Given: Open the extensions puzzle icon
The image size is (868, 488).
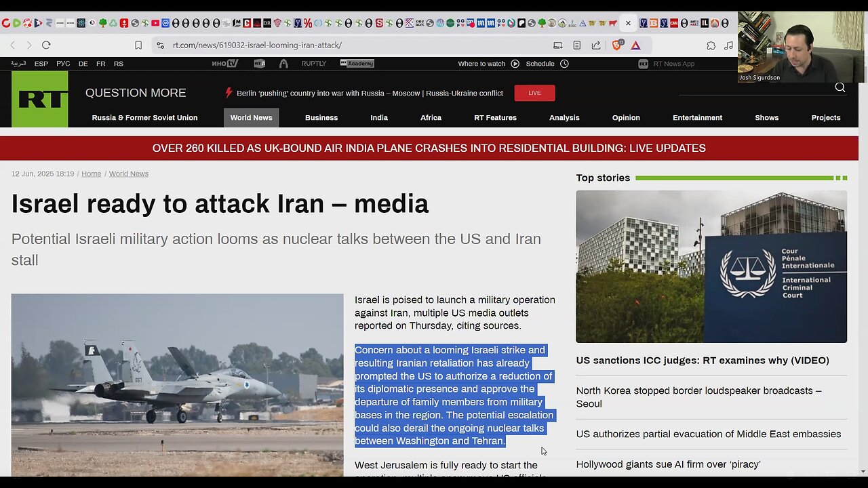Looking at the screenshot, I should point(711,45).
